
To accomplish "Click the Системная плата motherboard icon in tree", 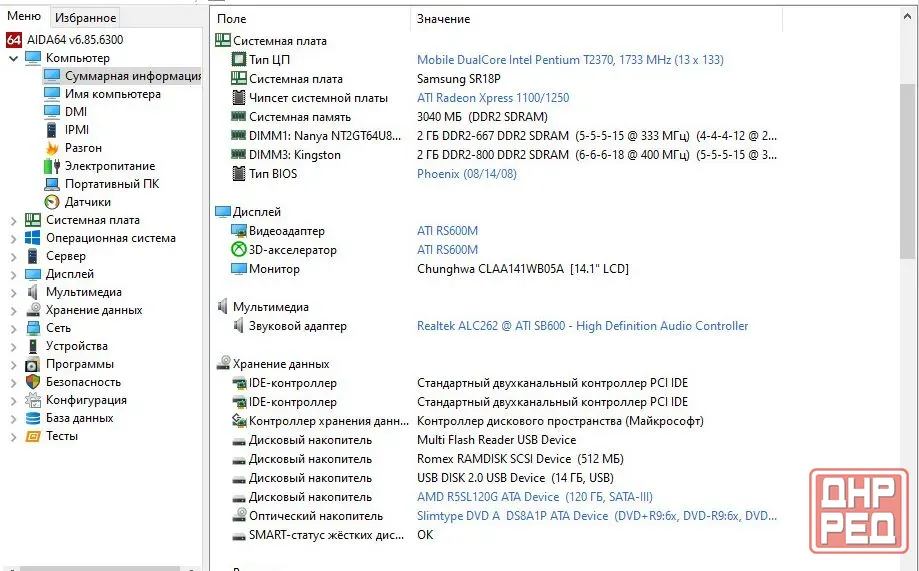I will (x=33, y=220).
